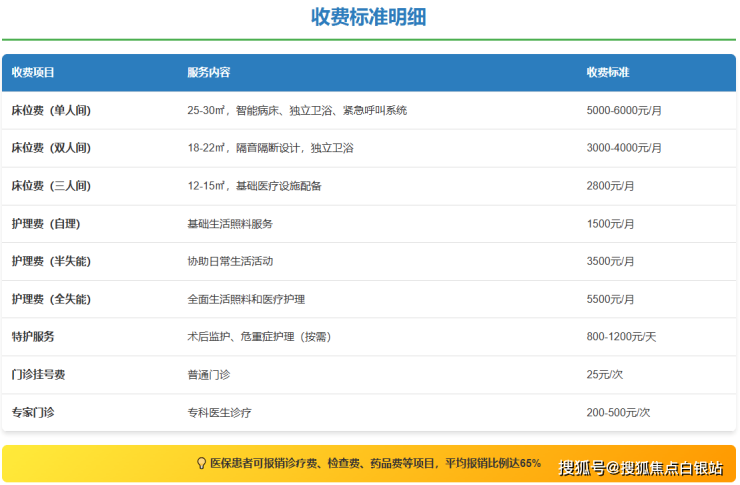The width and height of the screenshot is (740, 485).
Task: Select the 收费标准 column header
Action: tap(608, 73)
